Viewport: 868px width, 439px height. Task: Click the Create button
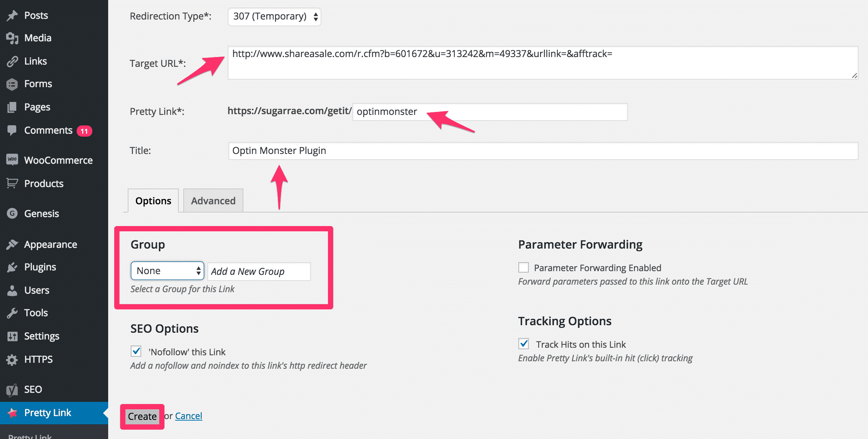pyautogui.click(x=142, y=416)
